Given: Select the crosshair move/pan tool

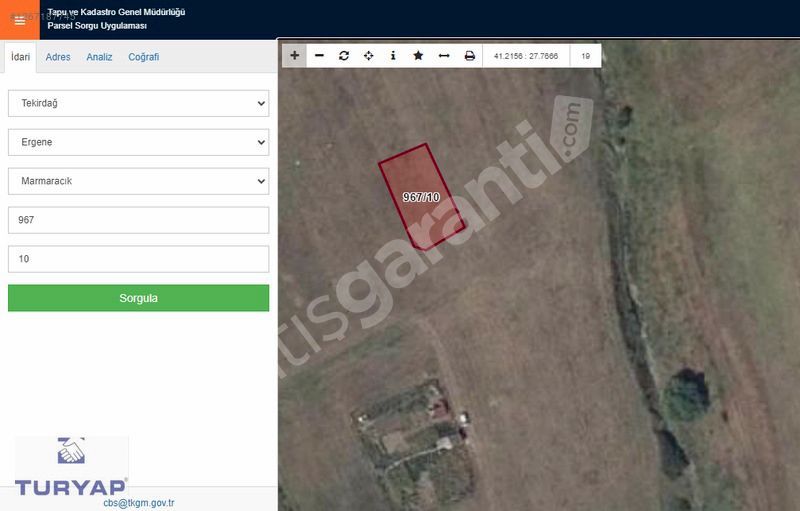Looking at the screenshot, I should click(x=369, y=56).
